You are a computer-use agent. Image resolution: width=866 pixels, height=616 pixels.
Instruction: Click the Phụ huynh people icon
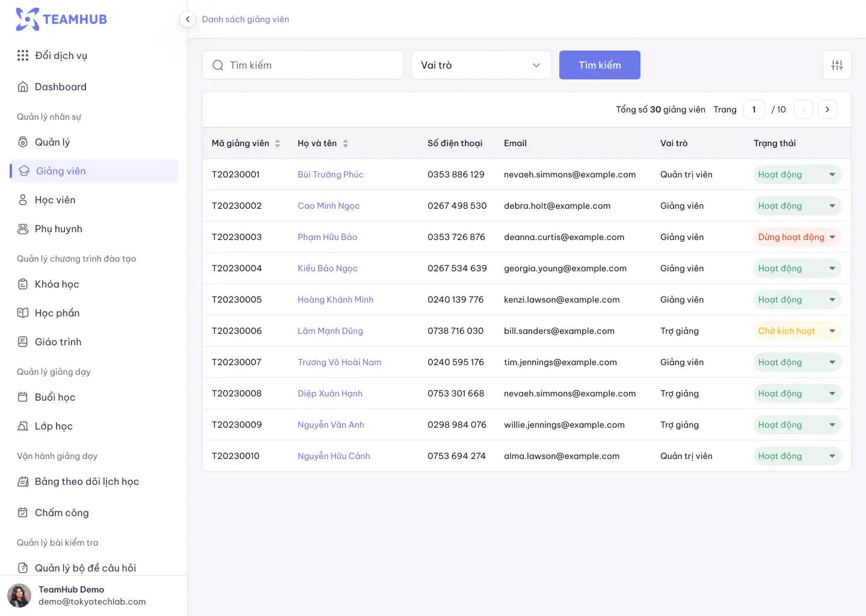pos(23,229)
